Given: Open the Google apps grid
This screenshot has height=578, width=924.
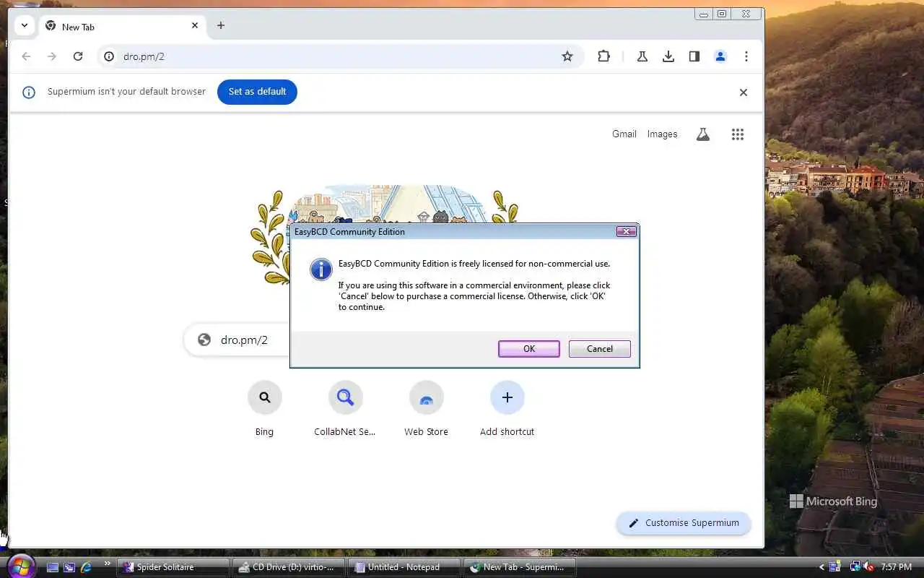Looking at the screenshot, I should click(x=738, y=134).
